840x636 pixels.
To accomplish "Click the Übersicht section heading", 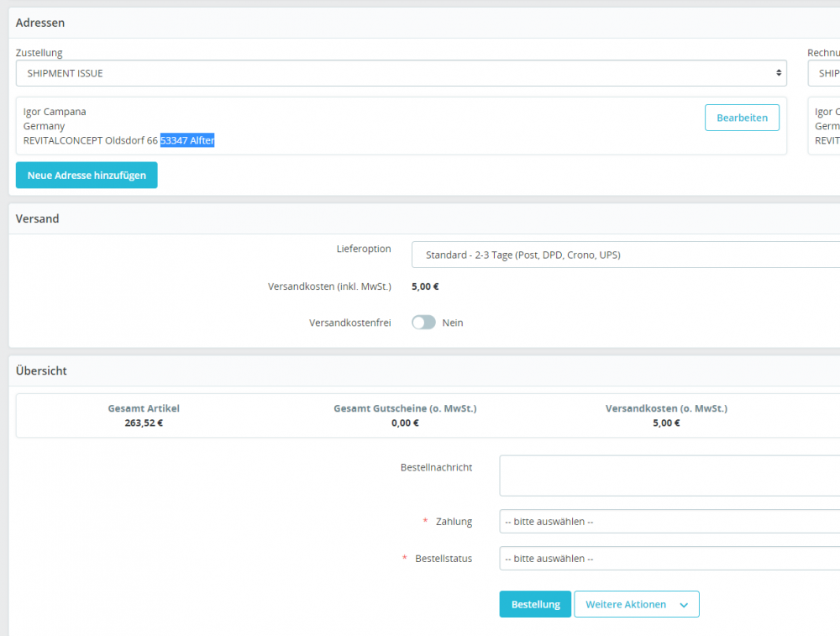I will click(41, 371).
